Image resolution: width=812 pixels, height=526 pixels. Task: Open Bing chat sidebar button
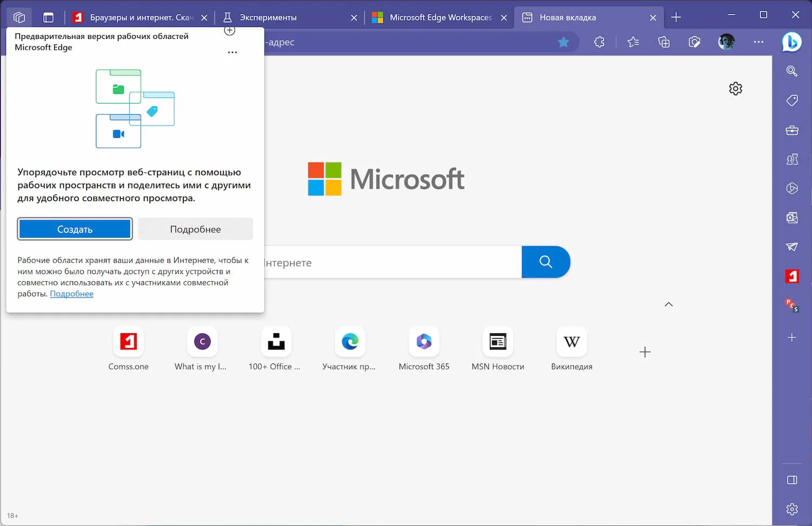791,42
